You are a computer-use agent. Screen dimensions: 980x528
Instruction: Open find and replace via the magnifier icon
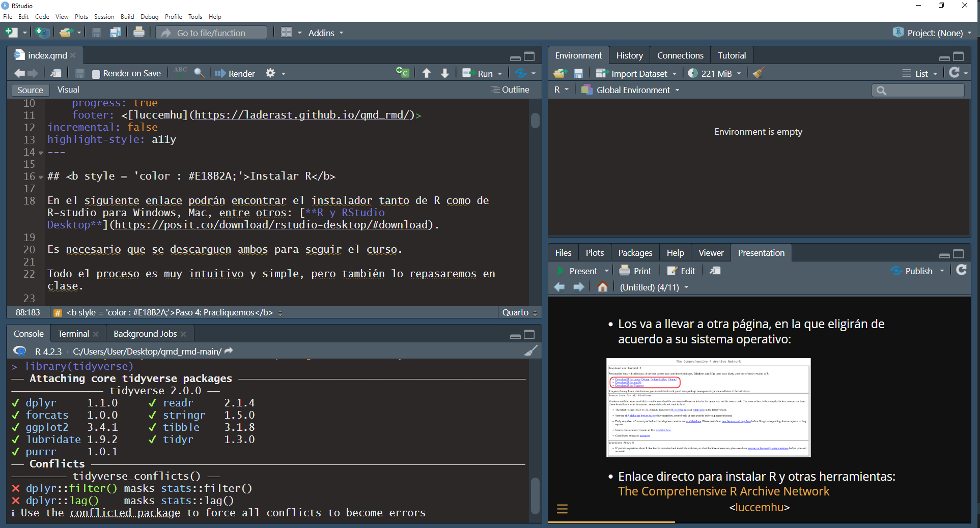199,73
